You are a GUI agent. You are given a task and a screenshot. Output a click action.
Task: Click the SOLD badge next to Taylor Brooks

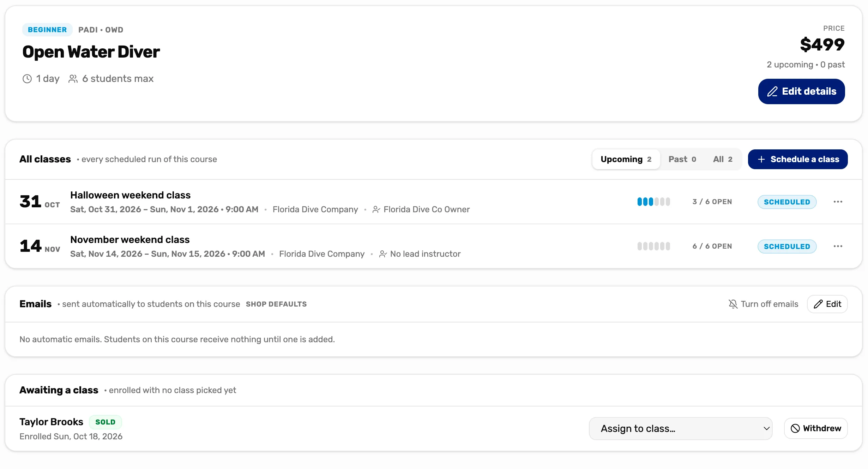(105, 422)
